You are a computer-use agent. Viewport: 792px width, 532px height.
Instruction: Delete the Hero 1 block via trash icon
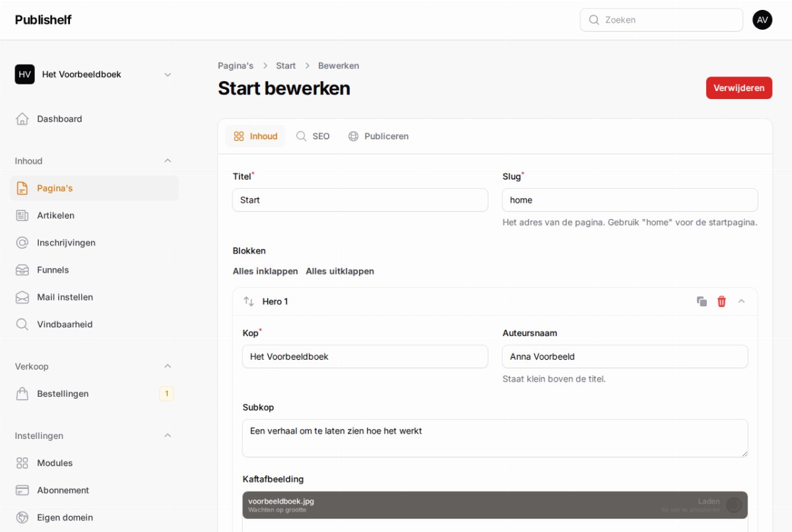721,301
